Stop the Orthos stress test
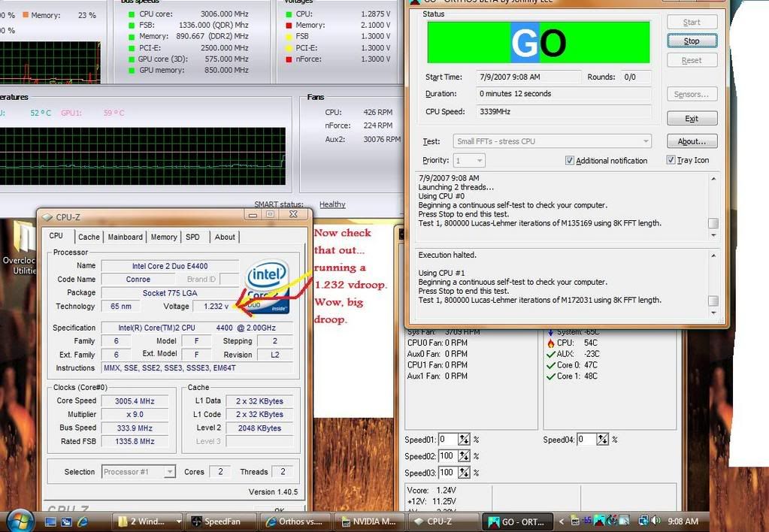 click(692, 41)
